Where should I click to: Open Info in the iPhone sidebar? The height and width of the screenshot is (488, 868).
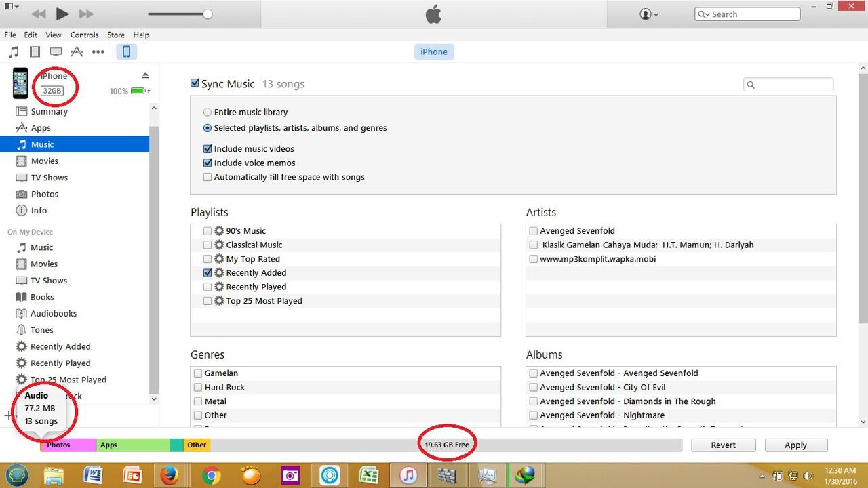pos(39,210)
